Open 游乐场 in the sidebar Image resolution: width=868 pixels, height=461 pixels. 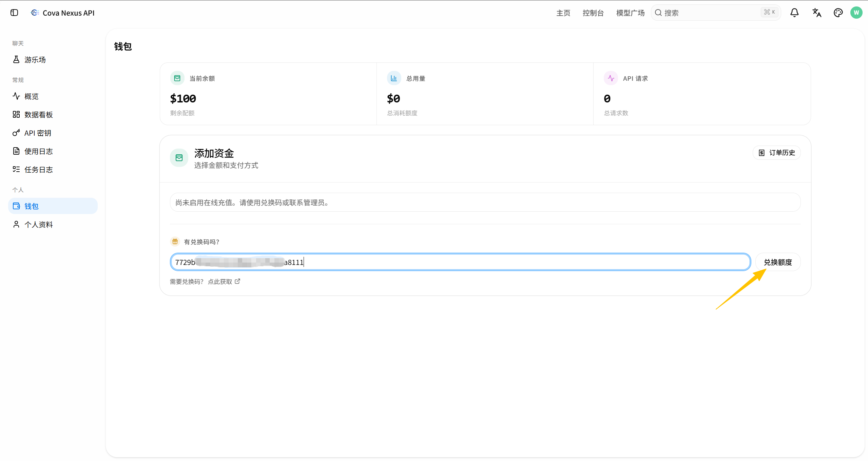53,60
